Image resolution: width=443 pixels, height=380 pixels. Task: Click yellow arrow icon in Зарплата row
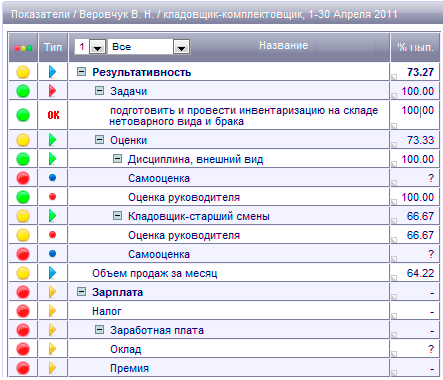pos(52,292)
